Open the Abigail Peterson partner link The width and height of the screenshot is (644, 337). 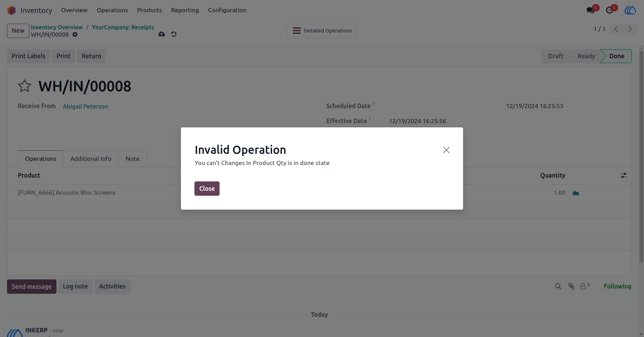point(85,106)
